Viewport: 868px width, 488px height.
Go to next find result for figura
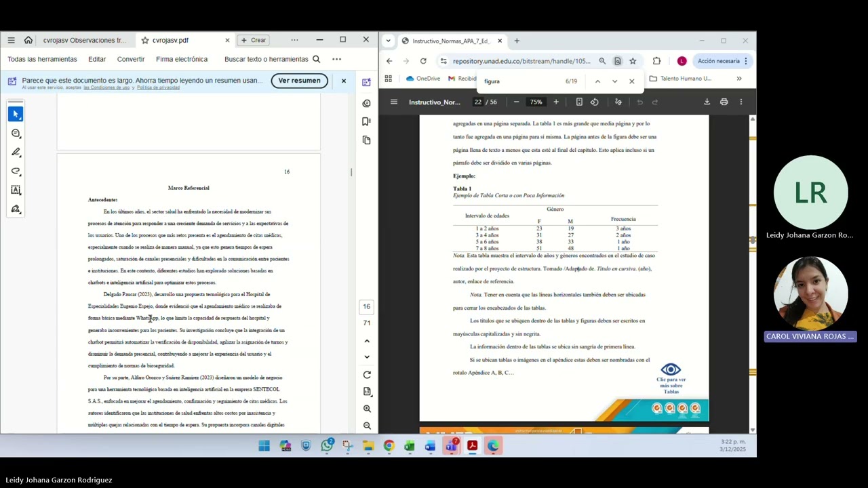tap(614, 81)
